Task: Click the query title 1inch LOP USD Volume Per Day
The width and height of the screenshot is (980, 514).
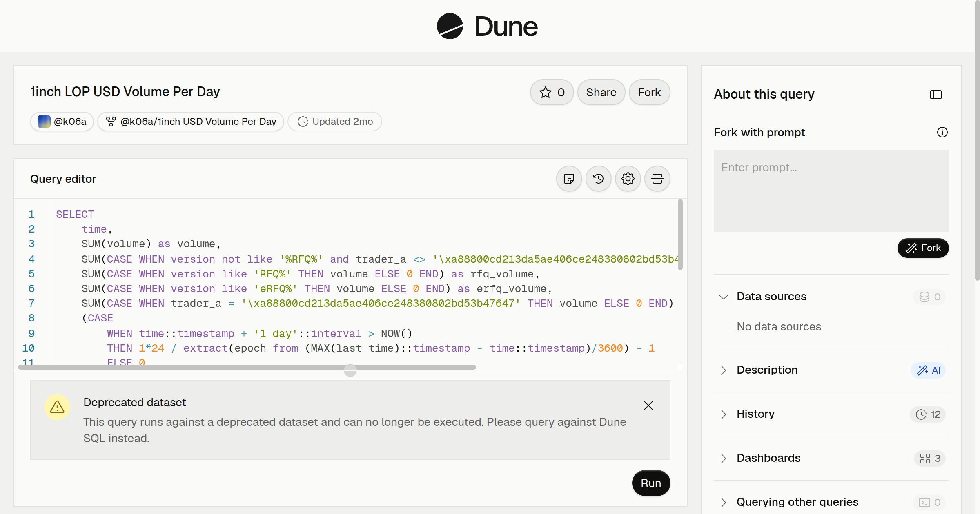Action: tap(125, 92)
